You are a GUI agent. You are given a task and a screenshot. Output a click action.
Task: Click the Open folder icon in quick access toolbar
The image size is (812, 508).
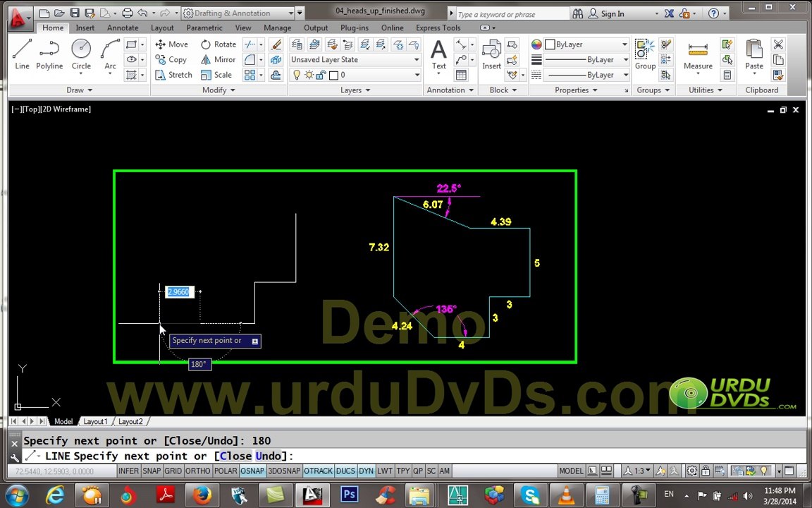[59, 13]
